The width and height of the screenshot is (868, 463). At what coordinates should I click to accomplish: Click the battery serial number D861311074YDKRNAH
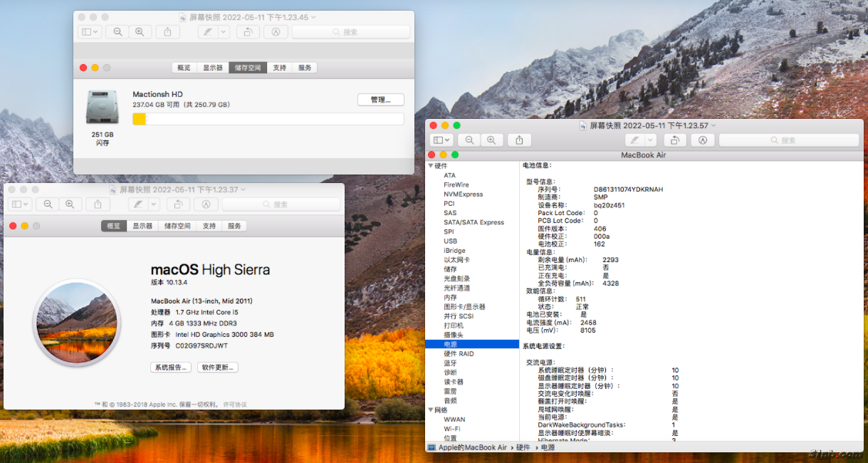[x=628, y=189]
